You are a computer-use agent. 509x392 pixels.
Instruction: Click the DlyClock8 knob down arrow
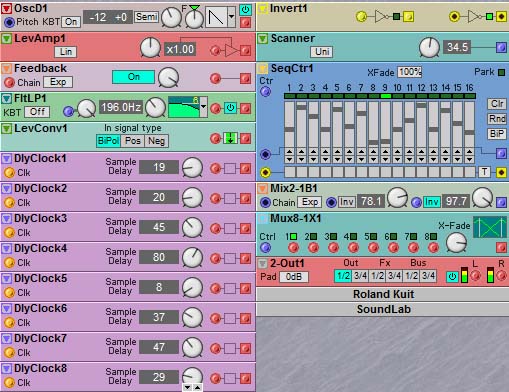[x=188, y=388]
